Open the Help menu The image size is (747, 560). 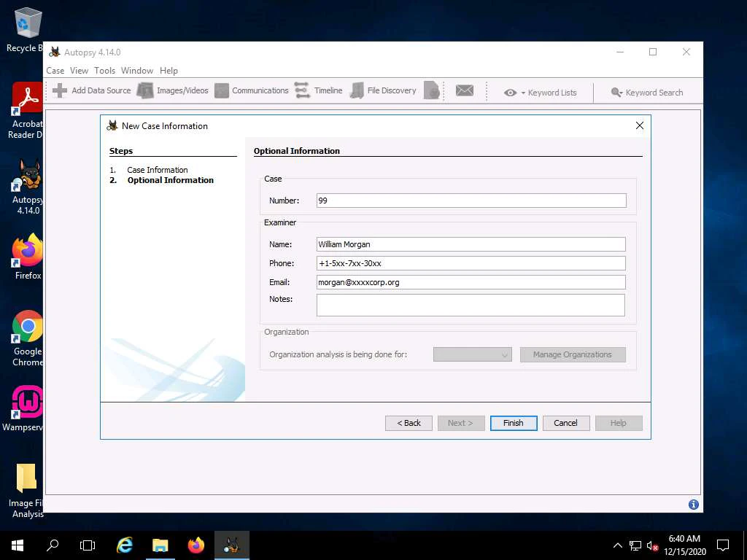[169, 71]
